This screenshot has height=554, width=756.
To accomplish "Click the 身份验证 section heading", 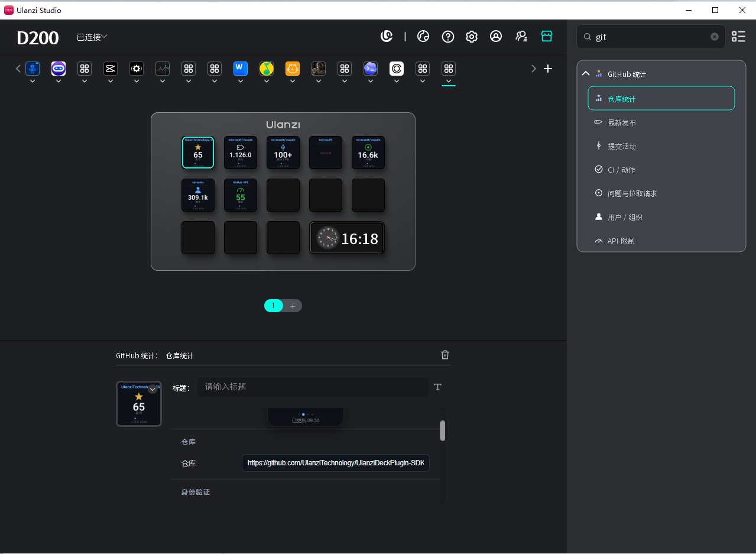I will coord(196,492).
